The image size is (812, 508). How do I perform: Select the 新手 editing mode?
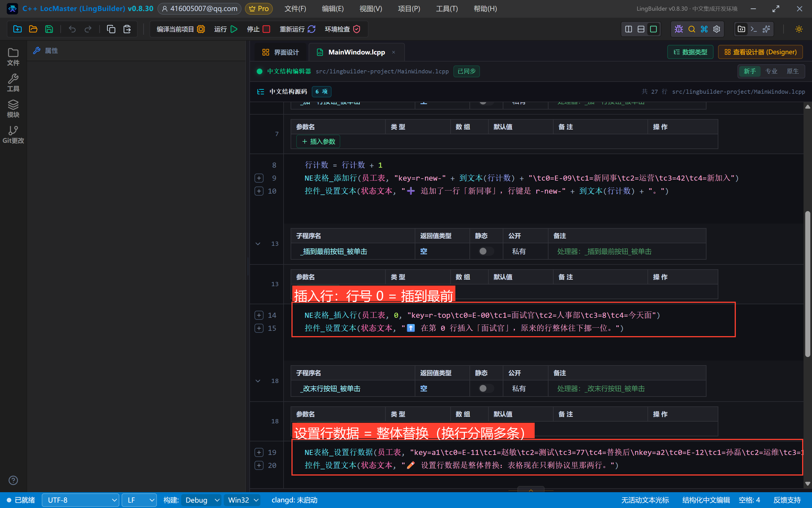[750, 71]
